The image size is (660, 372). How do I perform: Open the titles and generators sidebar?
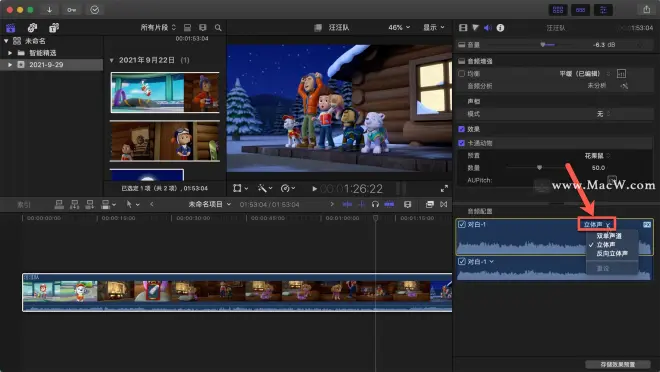pyautogui.click(x=54, y=28)
